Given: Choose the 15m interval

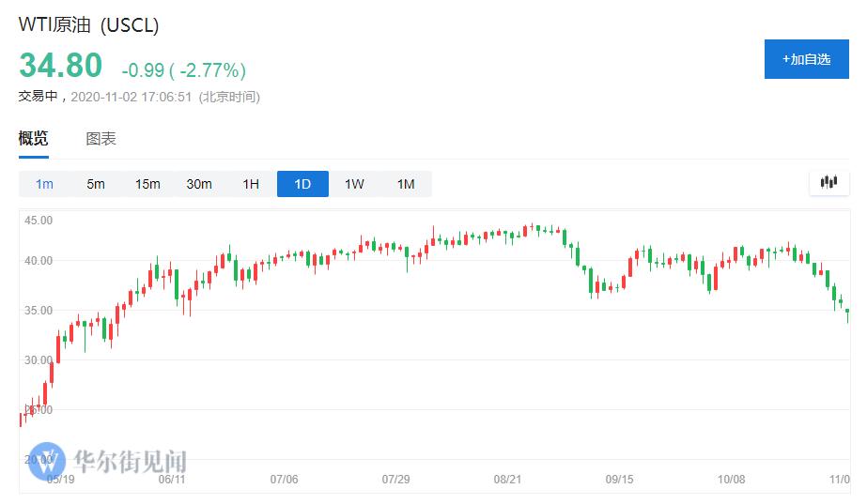Looking at the screenshot, I should click(x=147, y=184).
